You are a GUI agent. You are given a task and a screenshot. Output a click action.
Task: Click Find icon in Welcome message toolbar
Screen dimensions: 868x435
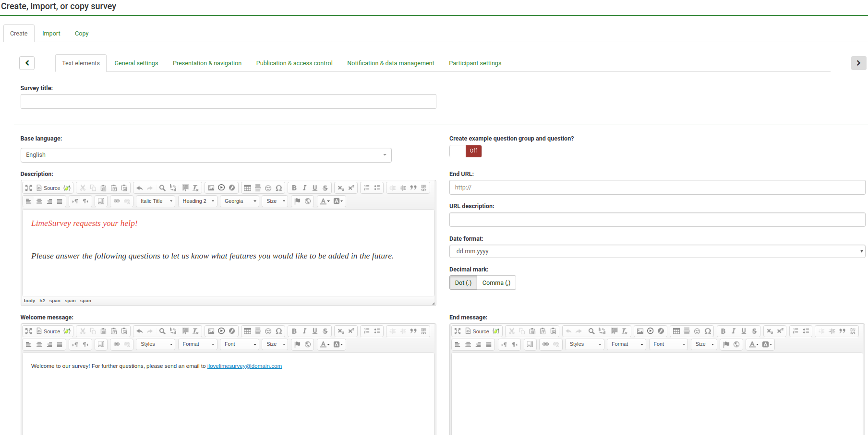(x=162, y=331)
